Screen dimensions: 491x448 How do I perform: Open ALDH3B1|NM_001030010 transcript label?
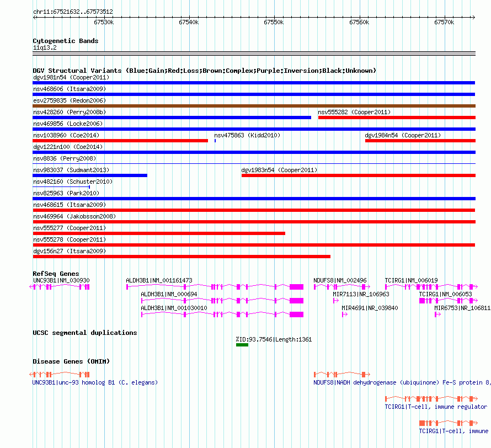click(x=174, y=308)
